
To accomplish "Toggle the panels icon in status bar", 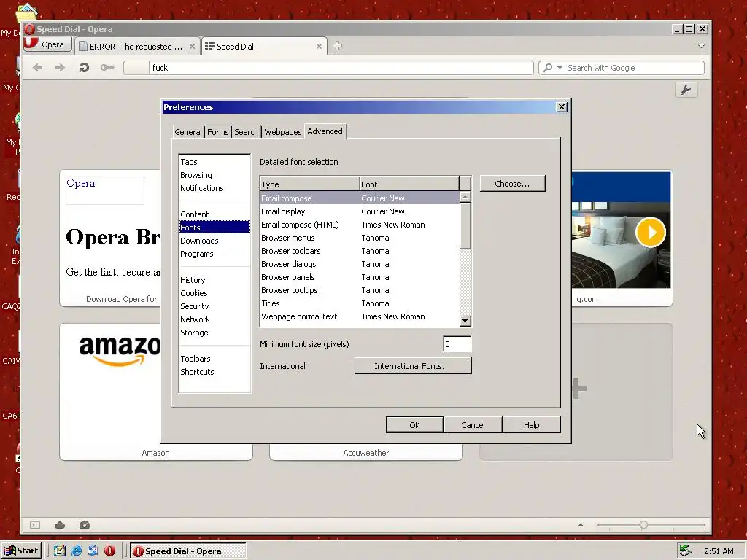I will (35, 525).
